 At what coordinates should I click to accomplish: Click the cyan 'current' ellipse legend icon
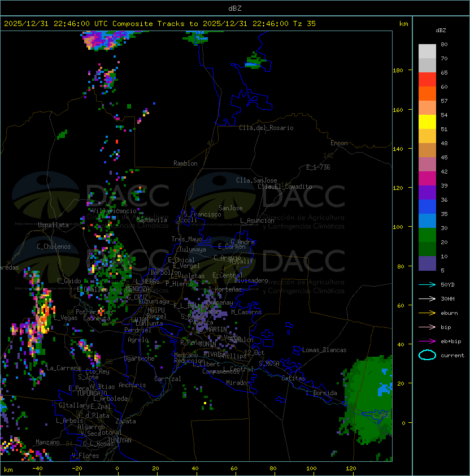(427, 355)
